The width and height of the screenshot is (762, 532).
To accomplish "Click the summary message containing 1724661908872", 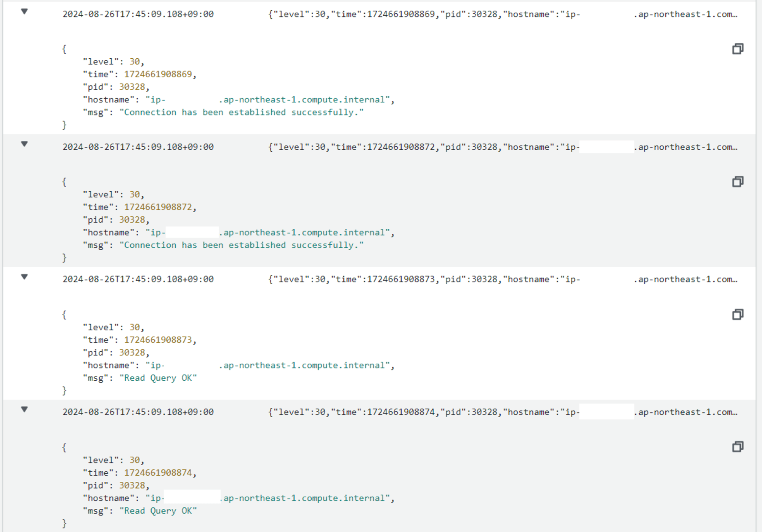I will [x=503, y=147].
